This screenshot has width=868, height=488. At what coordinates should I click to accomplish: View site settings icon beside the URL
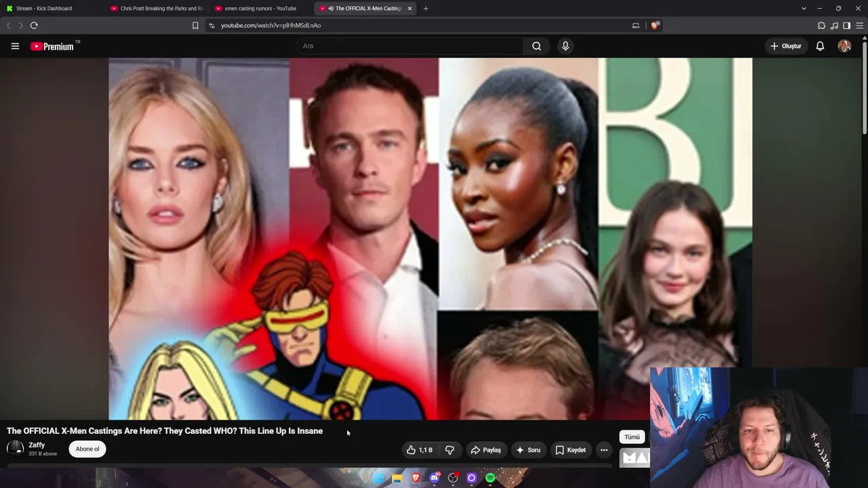click(x=212, y=25)
